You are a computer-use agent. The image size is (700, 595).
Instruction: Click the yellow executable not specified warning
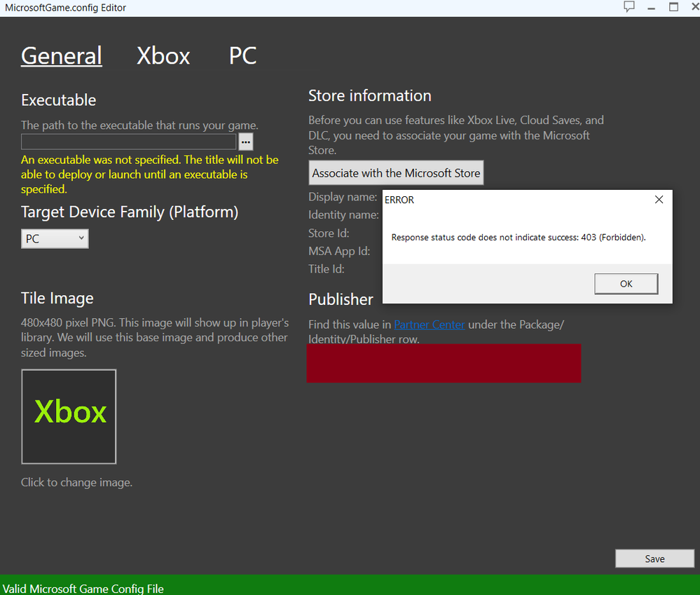149,175
